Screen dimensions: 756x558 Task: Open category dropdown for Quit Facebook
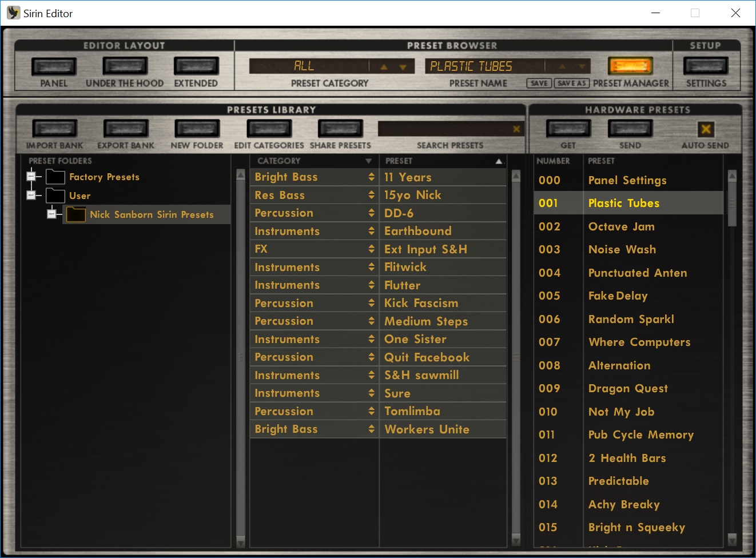click(371, 357)
